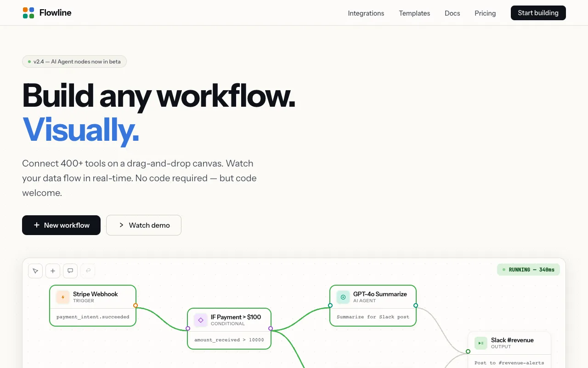Image resolution: width=588 pixels, height=368 pixels.
Task: Click the v2.4 AI Agent beta badge
Action: click(x=74, y=61)
